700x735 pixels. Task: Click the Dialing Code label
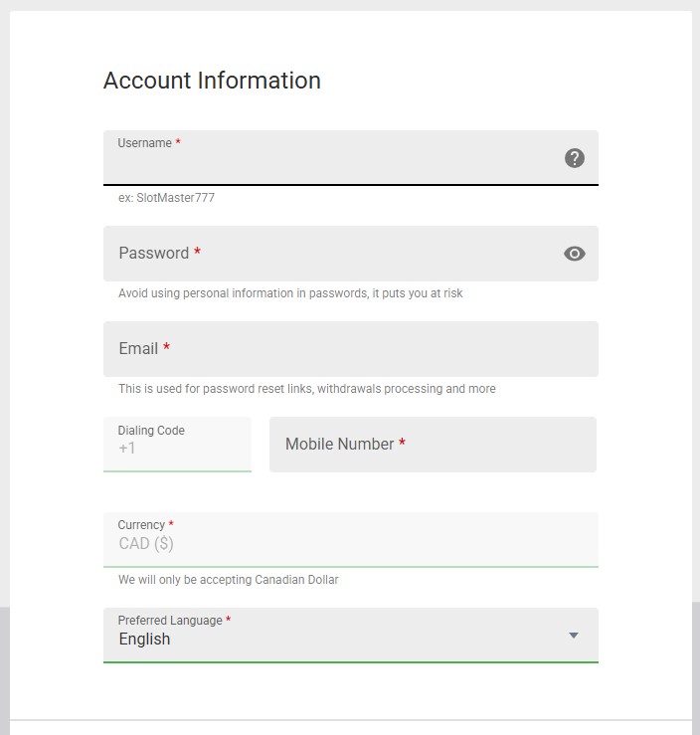coord(151,431)
